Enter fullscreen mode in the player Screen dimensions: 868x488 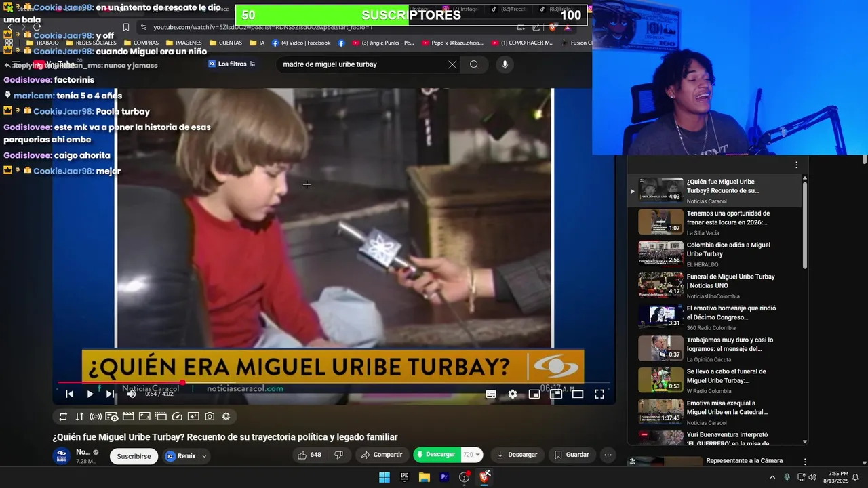[599, 394]
